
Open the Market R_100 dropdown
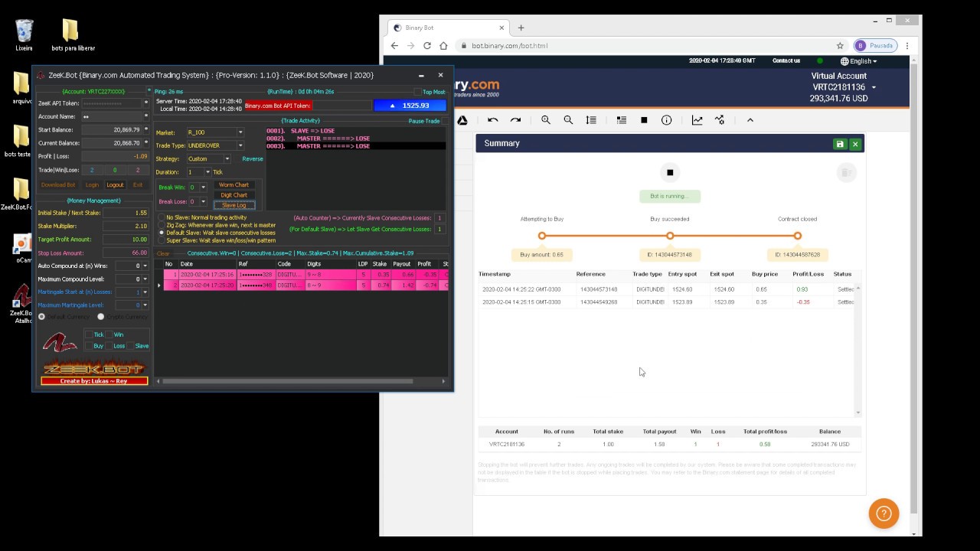click(x=240, y=132)
